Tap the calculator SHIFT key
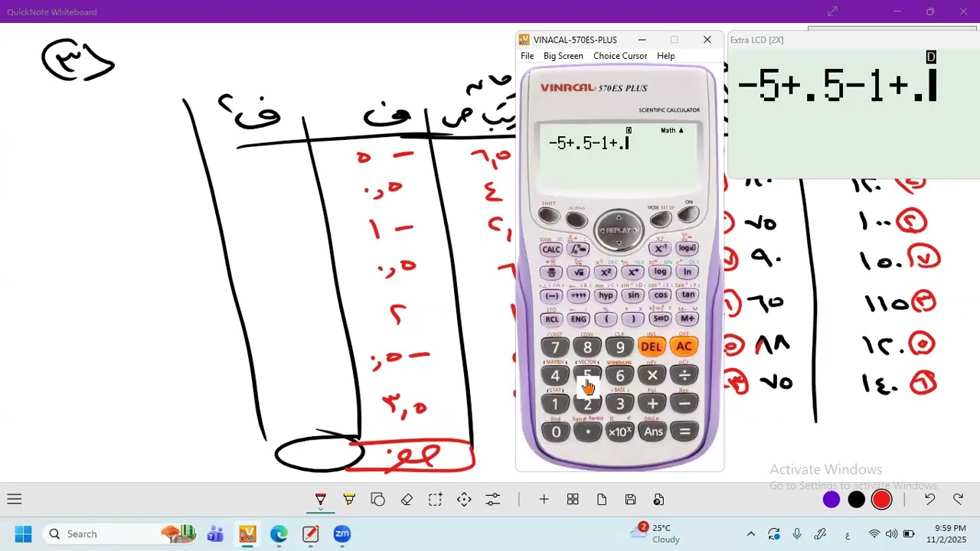This screenshot has height=551, width=980. 549,217
